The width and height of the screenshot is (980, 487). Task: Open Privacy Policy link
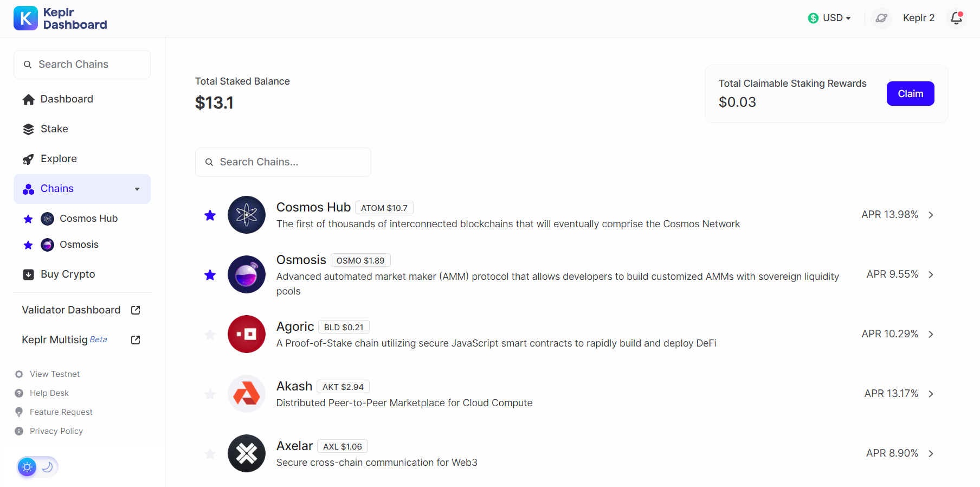[x=56, y=431]
